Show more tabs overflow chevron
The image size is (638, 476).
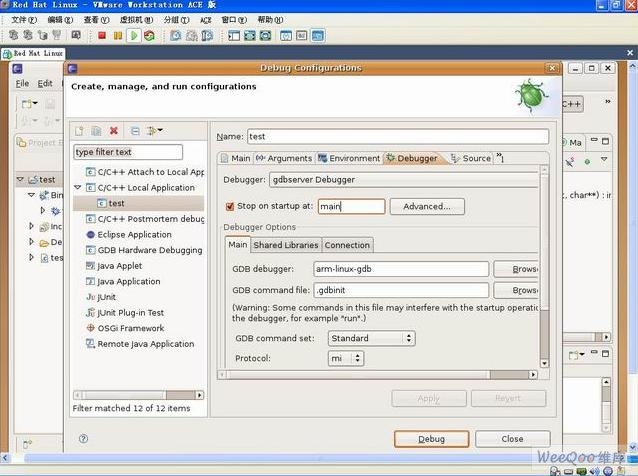click(500, 158)
